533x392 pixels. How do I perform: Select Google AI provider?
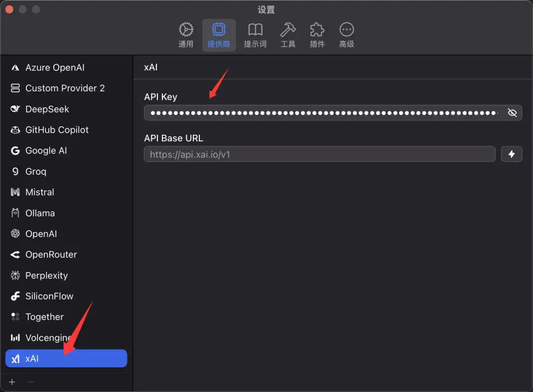[x=66, y=151]
